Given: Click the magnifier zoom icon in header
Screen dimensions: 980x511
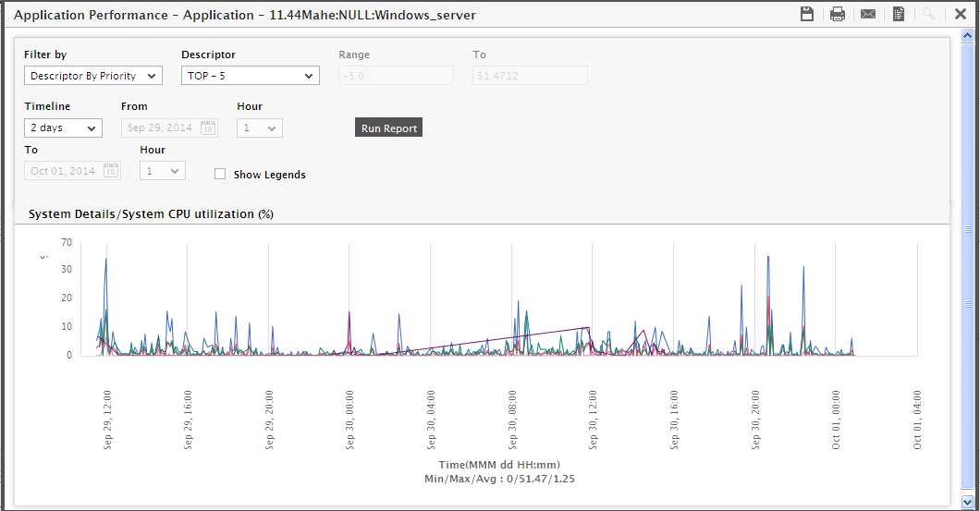Looking at the screenshot, I should click(x=929, y=14).
